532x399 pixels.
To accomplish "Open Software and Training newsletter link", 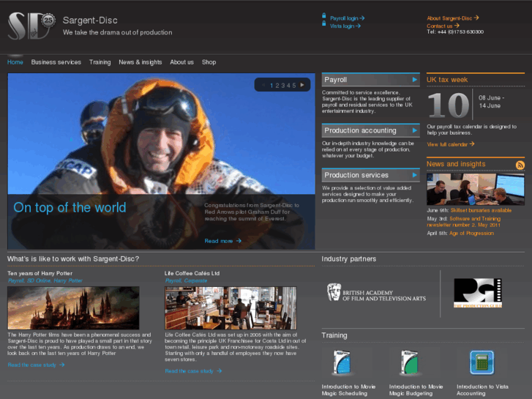I will (464, 222).
